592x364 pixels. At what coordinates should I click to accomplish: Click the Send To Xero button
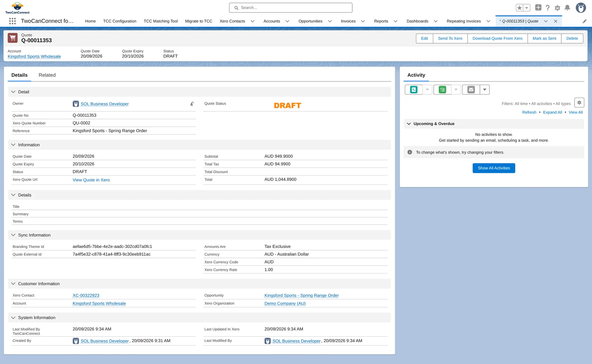(x=450, y=38)
